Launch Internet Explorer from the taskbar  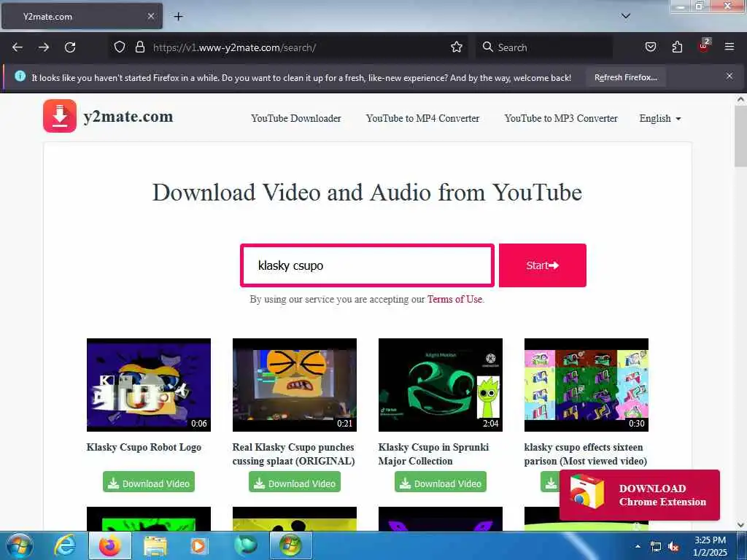pyautogui.click(x=65, y=545)
